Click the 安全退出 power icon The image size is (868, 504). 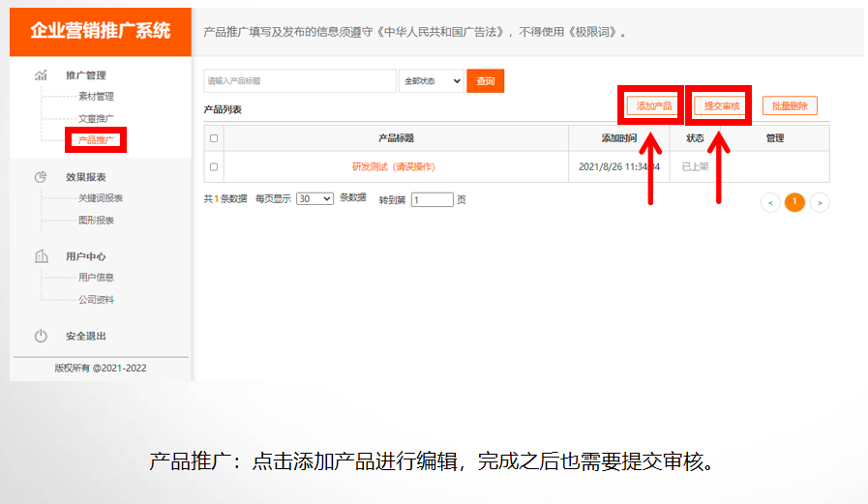[x=41, y=336]
